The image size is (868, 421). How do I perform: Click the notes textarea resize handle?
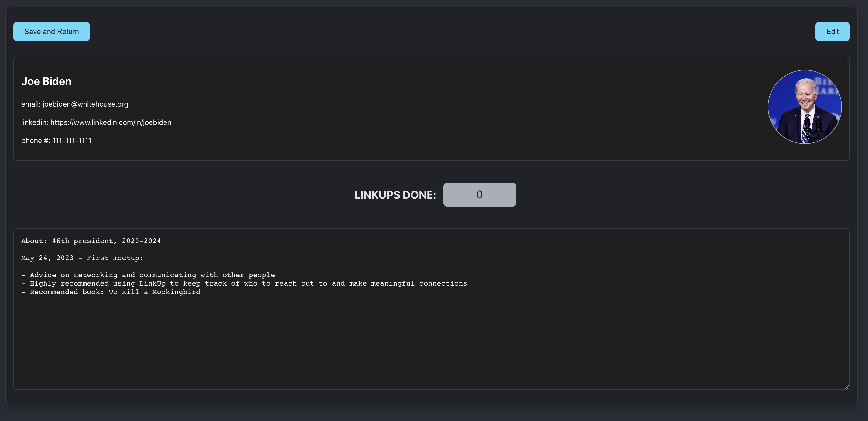click(846, 387)
